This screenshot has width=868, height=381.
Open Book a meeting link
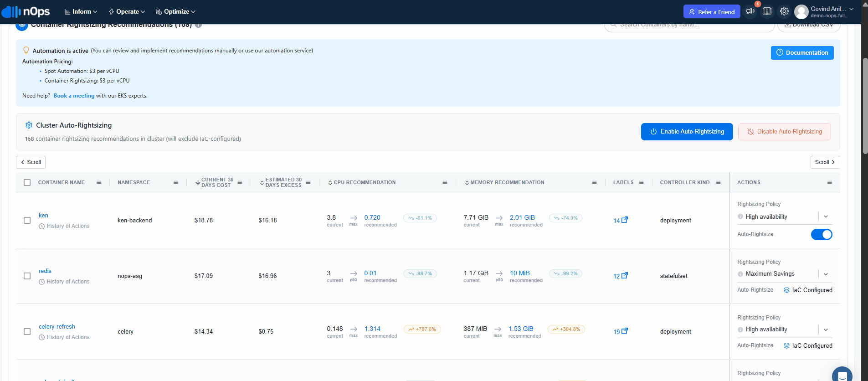pos(74,96)
